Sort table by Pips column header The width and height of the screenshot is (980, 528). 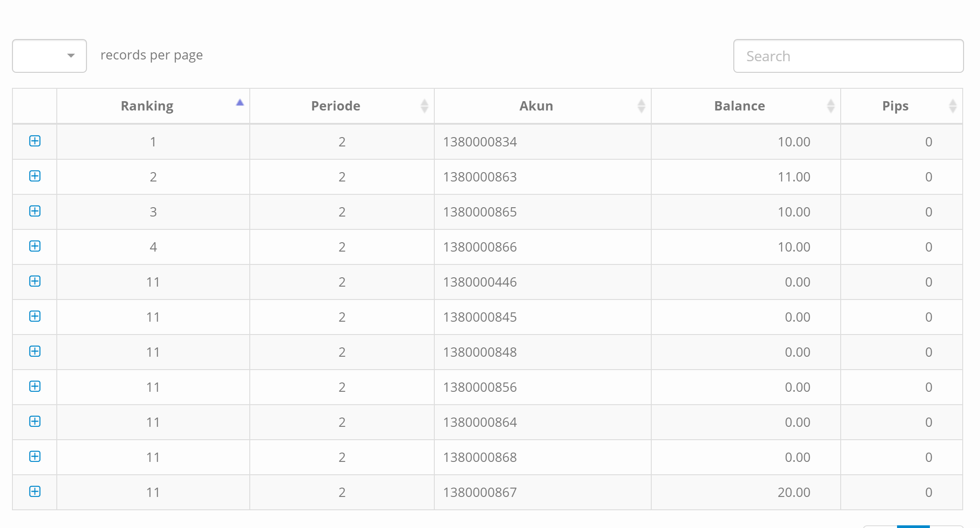coord(895,106)
